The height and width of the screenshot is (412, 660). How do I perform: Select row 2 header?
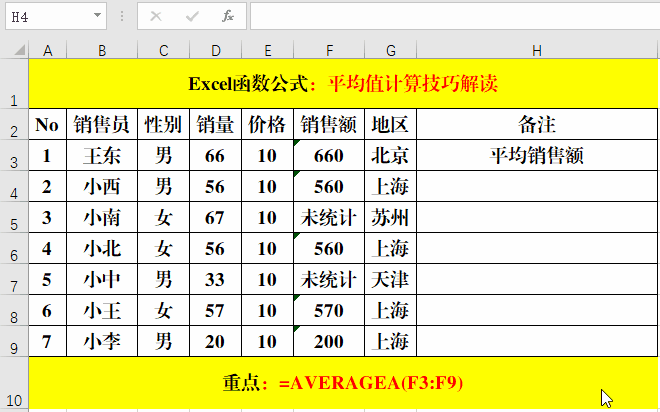click(14, 124)
